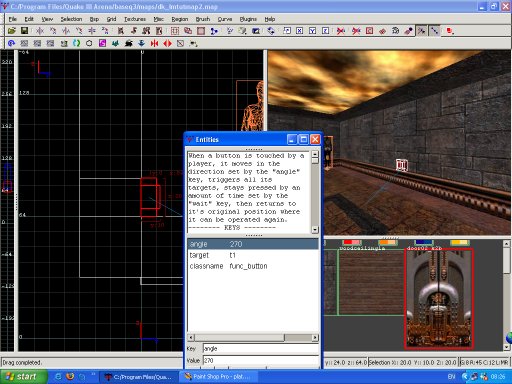Image resolution: width=512 pixels, height=384 pixels.
Task: Click the entity description scroll-down arrow
Action: tap(315, 230)
